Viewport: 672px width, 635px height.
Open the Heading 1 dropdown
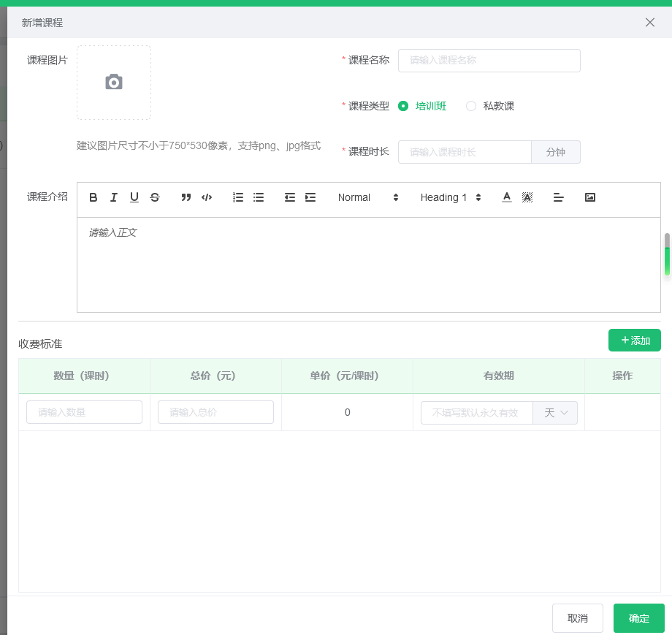pos(451,197)
